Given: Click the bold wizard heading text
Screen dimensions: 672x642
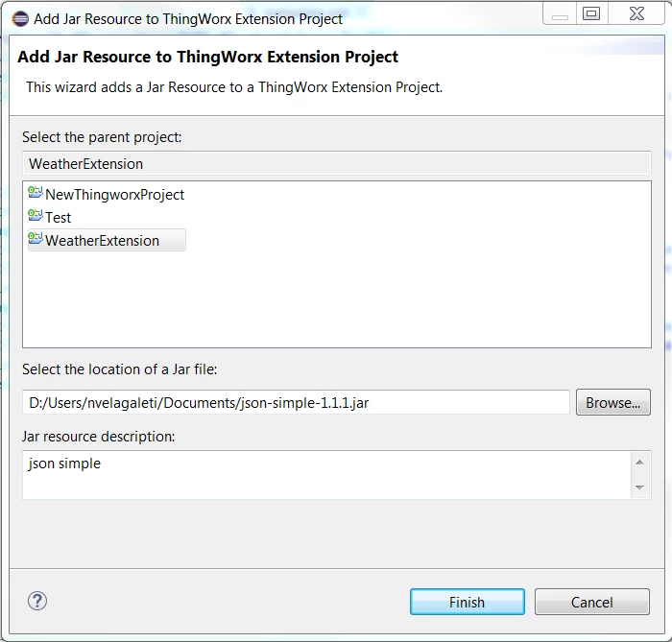Looking at the screenshot, I should coord(208,57).
